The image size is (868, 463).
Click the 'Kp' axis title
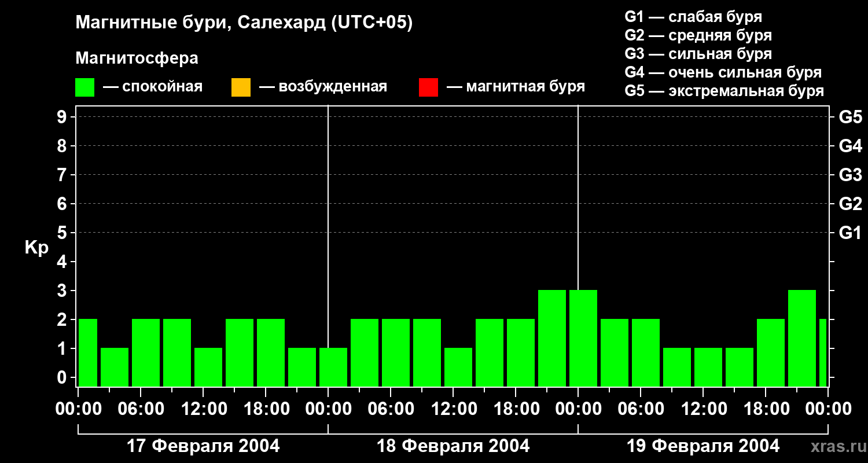[36, 248]
